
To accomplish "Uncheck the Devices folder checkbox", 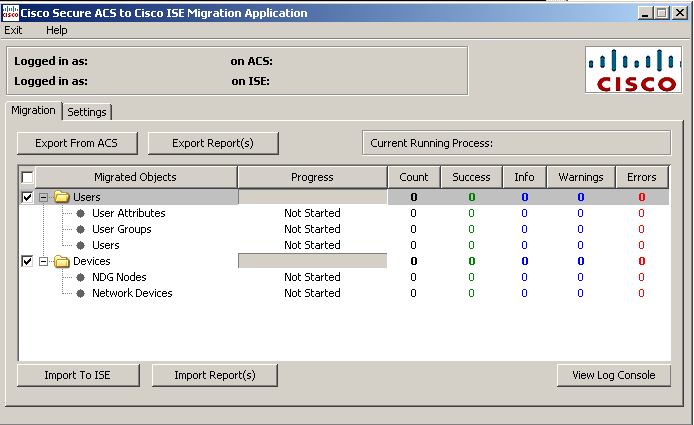I will [27, 261].
